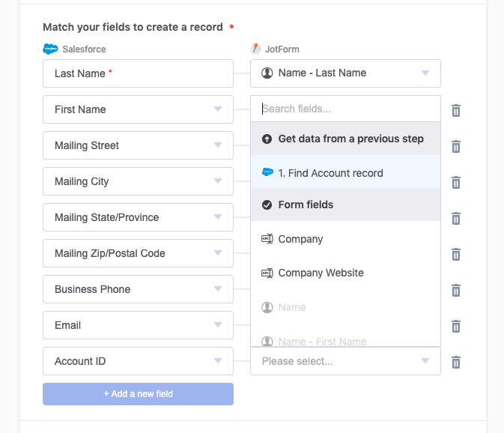Expand the Mailing City field dropdown
Viewport: 504px width, 433px height.
coord(139,181)
